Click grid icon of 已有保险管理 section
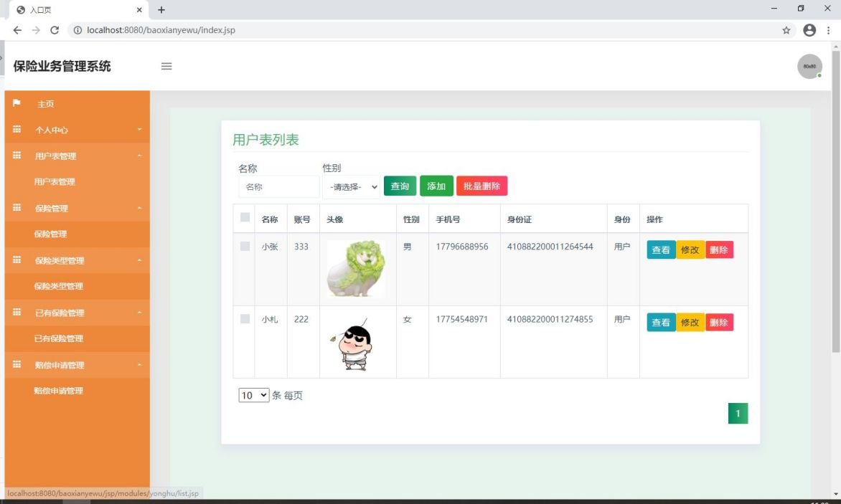The width and height of the screenshot is (841, 504). 17,312
